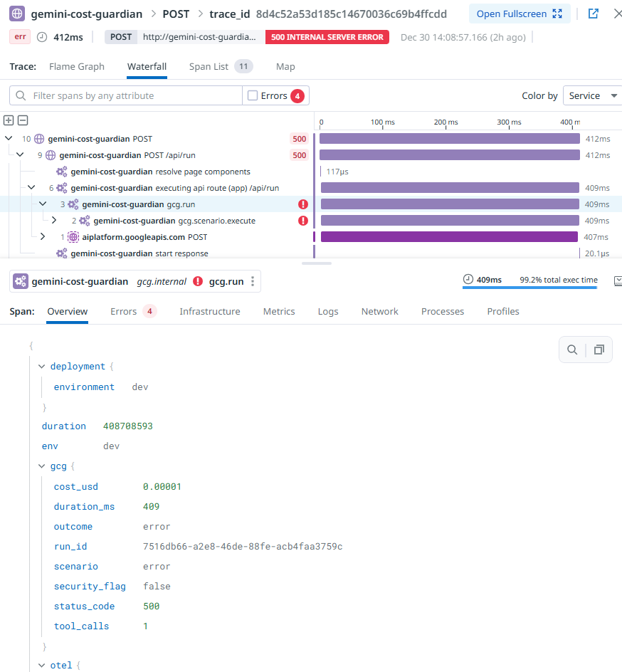Viewport: 622px width, 672px height.
Task: Open the Network tab
Action: click(x=379, y=312)
